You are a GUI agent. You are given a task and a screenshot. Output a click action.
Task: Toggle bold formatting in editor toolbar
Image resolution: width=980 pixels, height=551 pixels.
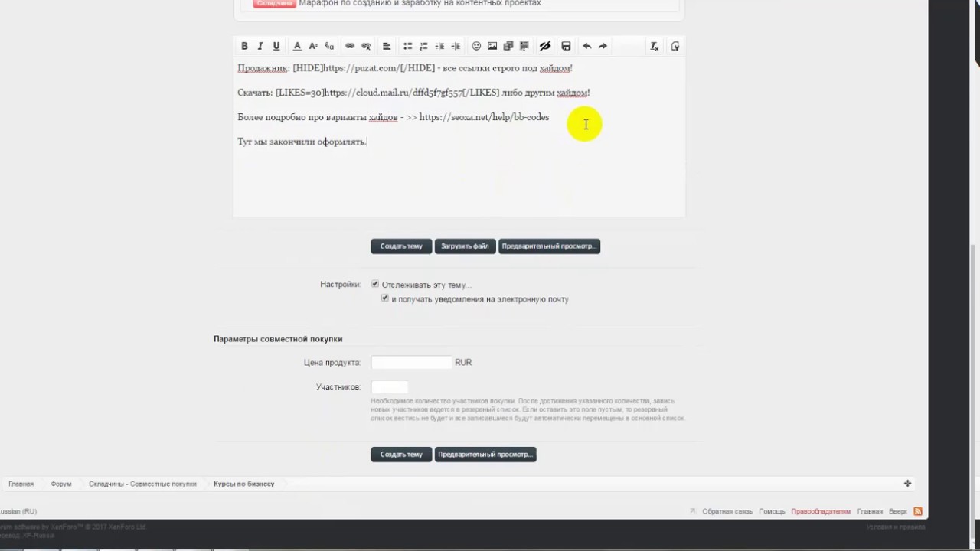point(244,47)
